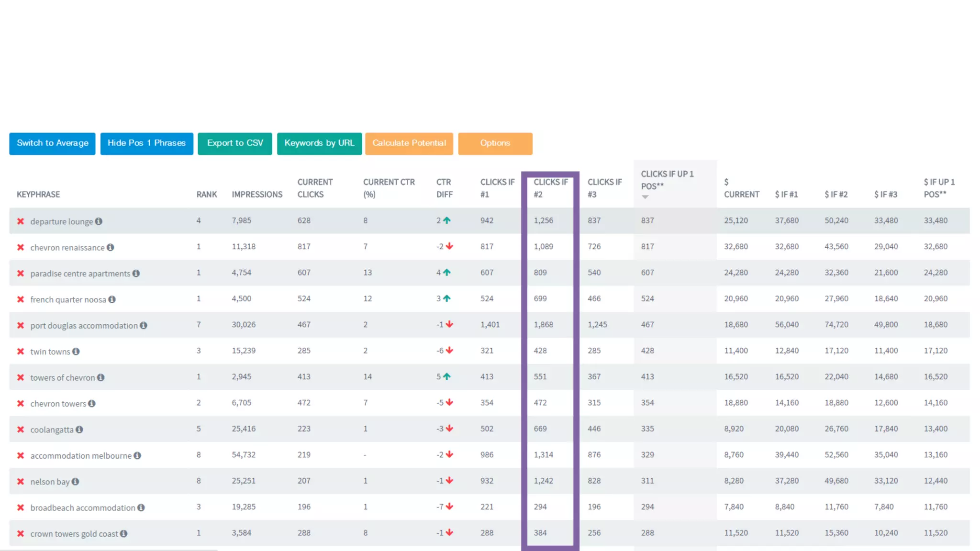This screenshot has height=551, width=980.
Task: Show info for coolangatta keyphrase
Action: (79, 430)
